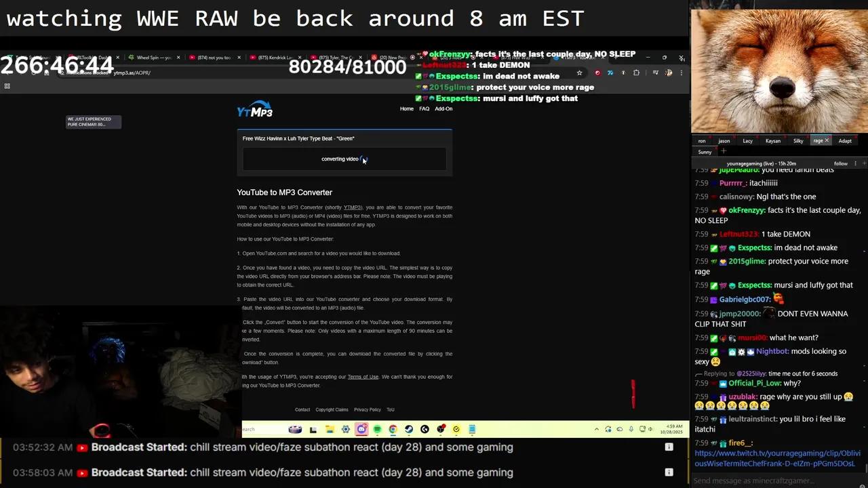This screenshot has width=868, height=488.
Task: Open the File Explorer taskbar icon
Action: pyautogui.click(x=330, y=429)
